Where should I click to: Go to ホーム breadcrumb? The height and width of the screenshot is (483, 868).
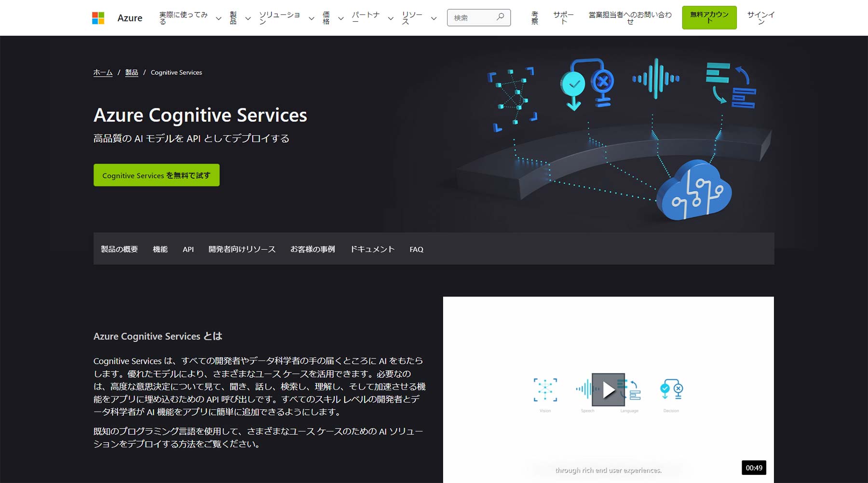(x=103, y=72)
